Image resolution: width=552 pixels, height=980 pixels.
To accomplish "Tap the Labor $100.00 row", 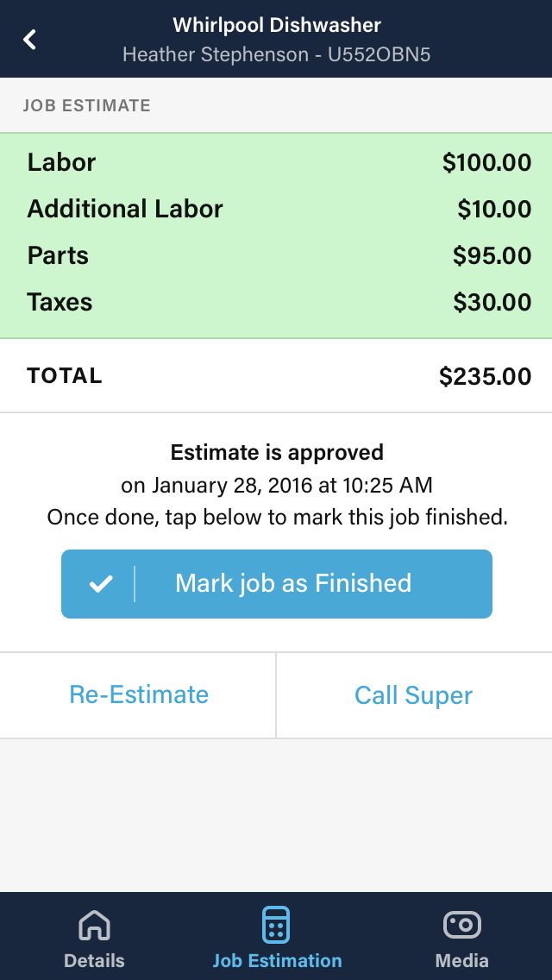I will (x=276, y=162).
